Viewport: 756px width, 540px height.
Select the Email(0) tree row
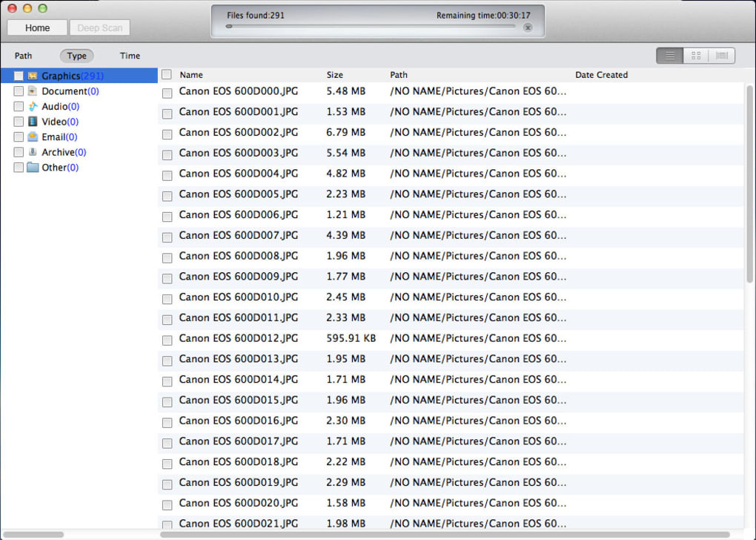79,136
